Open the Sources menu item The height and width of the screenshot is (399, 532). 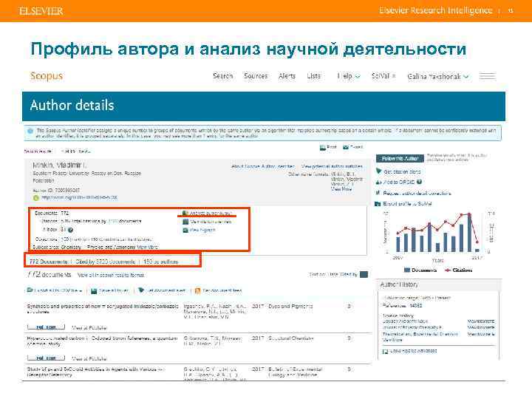[256, 76]
